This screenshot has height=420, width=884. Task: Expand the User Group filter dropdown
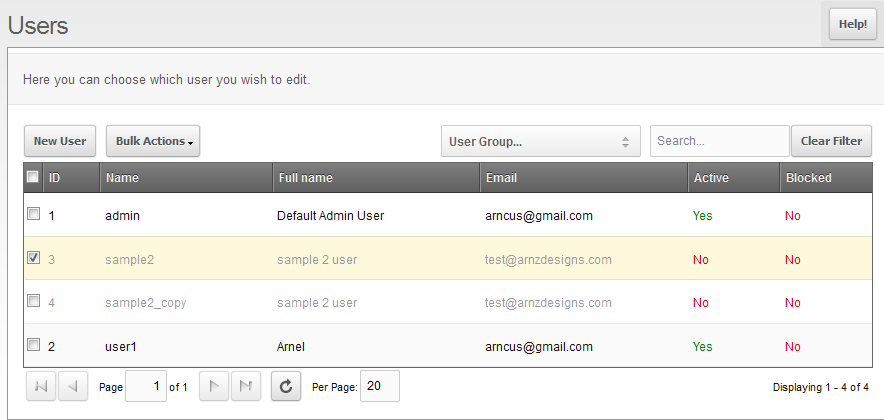click(x=540, y=141)
